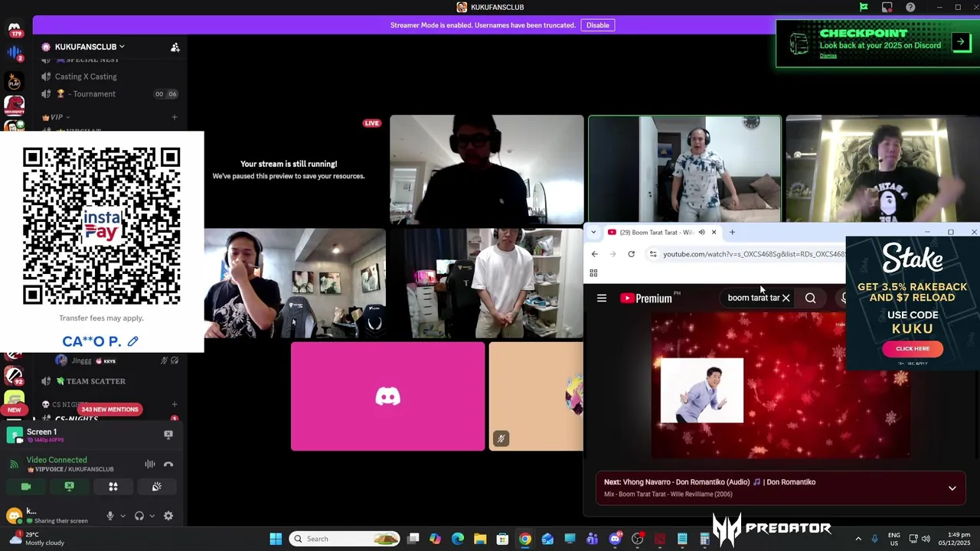Stop streaming Screen 1
This screenshot has width=980, height=551.
(x=168, y=435)
